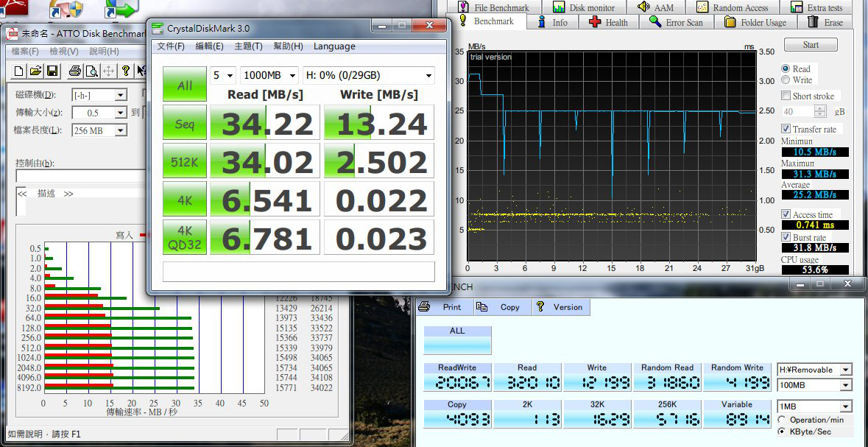Image resolution: width=868 pixels, height=447 pixels.
Task: Click the New file icon in ATTO toolbar
Action: 19,71
